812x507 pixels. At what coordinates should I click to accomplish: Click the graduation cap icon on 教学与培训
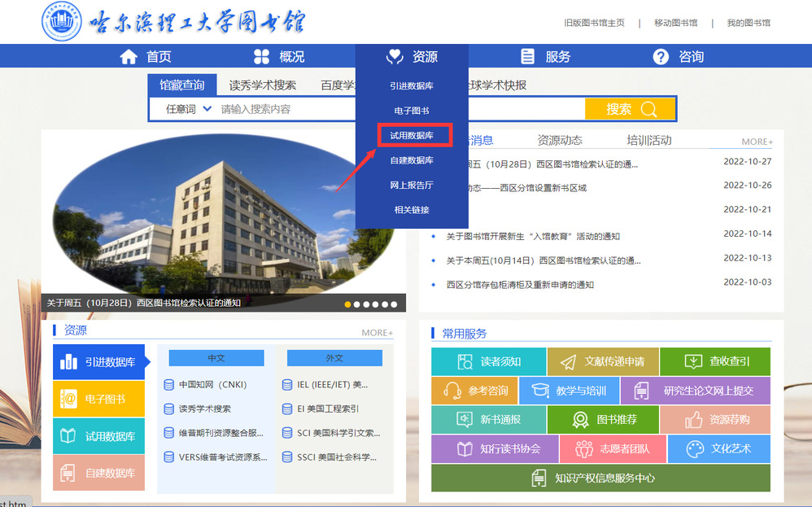pos(540,391)
